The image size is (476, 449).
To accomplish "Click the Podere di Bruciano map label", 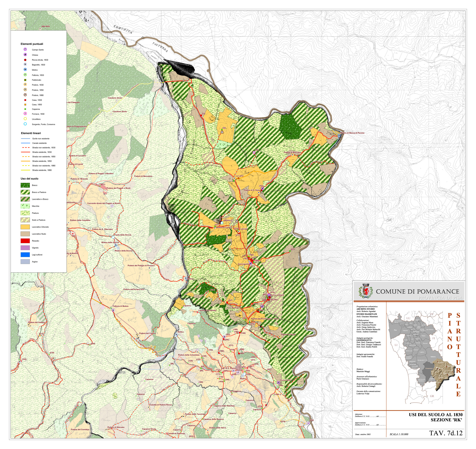I will pyautogui.click(x=292, y=152).
